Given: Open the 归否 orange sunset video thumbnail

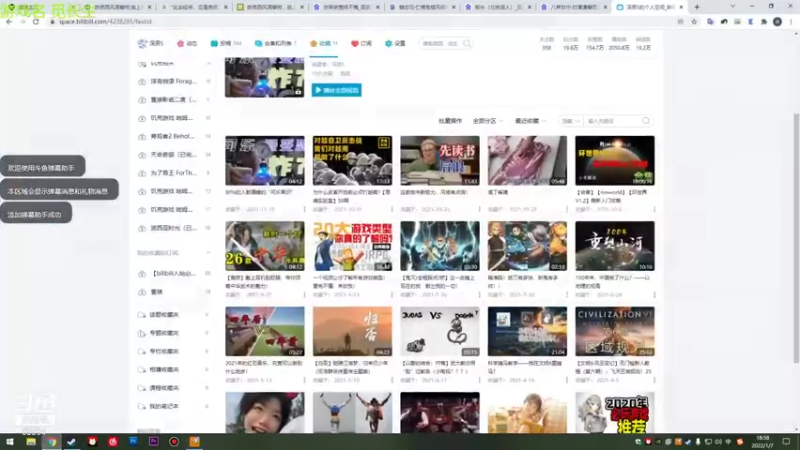Looking at the screenshot, I should pos(352,331).
